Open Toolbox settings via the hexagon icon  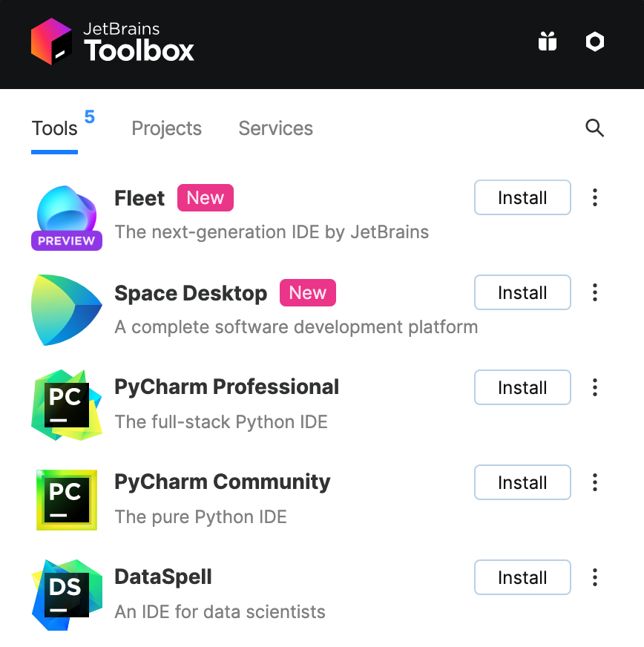tap(595, 42)
